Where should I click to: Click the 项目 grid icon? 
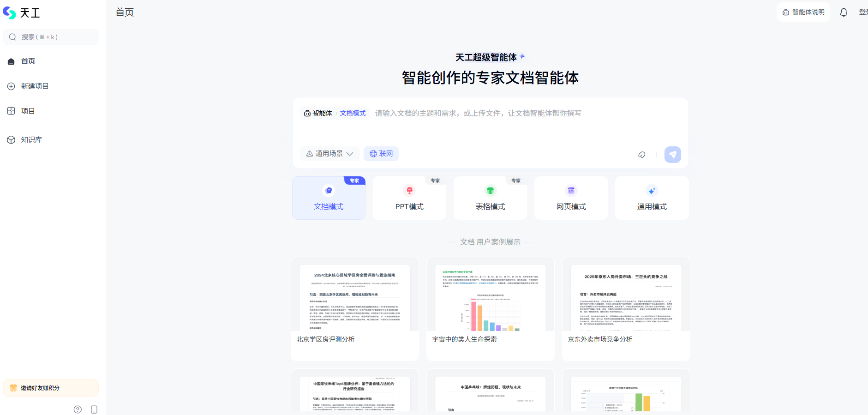point(11,111)
